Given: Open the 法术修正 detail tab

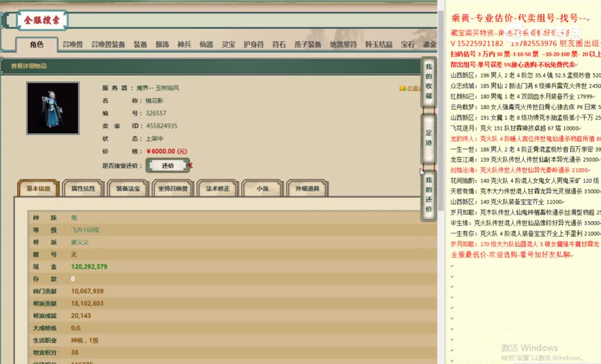Looking at the screenshot, I should click(x=218, y=189).
